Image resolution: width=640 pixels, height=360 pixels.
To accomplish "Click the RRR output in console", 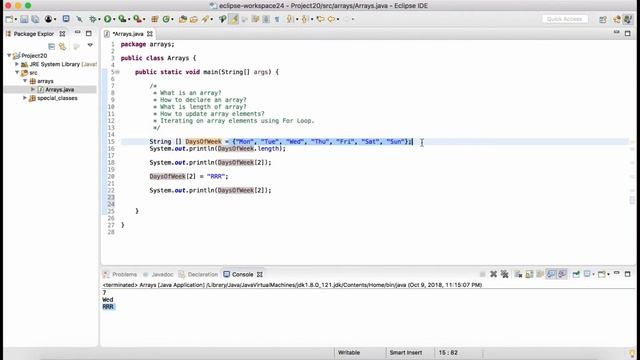I will pos(108,307).
